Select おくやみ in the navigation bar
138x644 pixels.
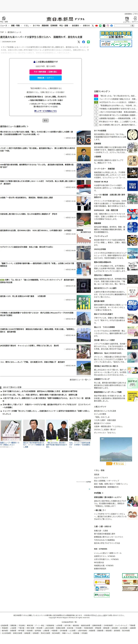(x=36, y=26)
